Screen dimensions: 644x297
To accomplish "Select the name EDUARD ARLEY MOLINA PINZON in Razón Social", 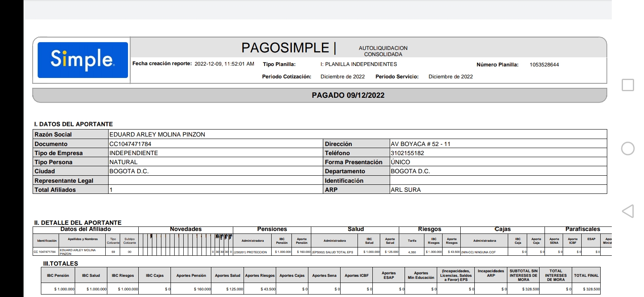I will coord(157,134).
